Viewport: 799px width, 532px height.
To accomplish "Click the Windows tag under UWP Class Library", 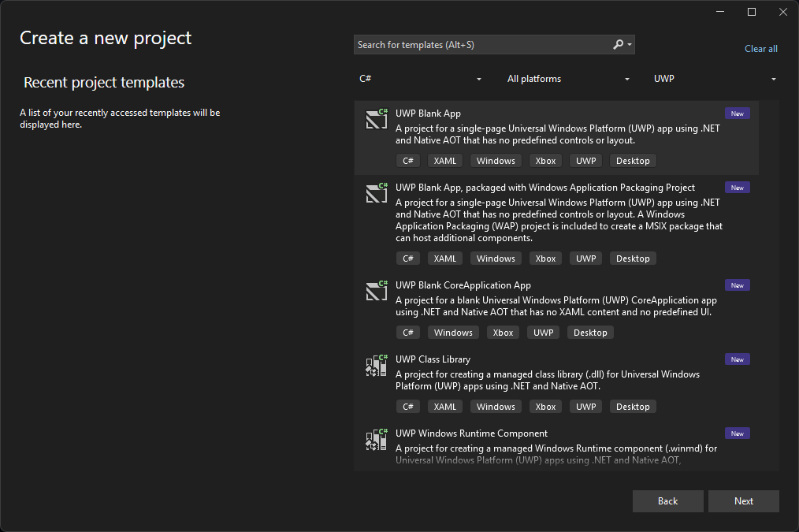I will [x=496, y=407].
